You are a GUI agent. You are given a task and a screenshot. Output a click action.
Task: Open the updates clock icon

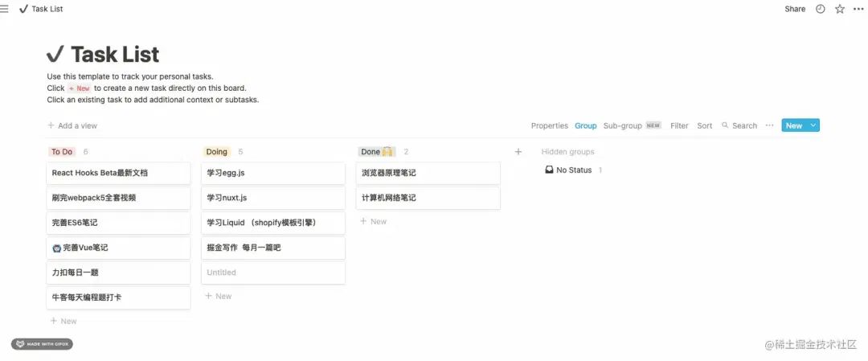pos(821,9)
